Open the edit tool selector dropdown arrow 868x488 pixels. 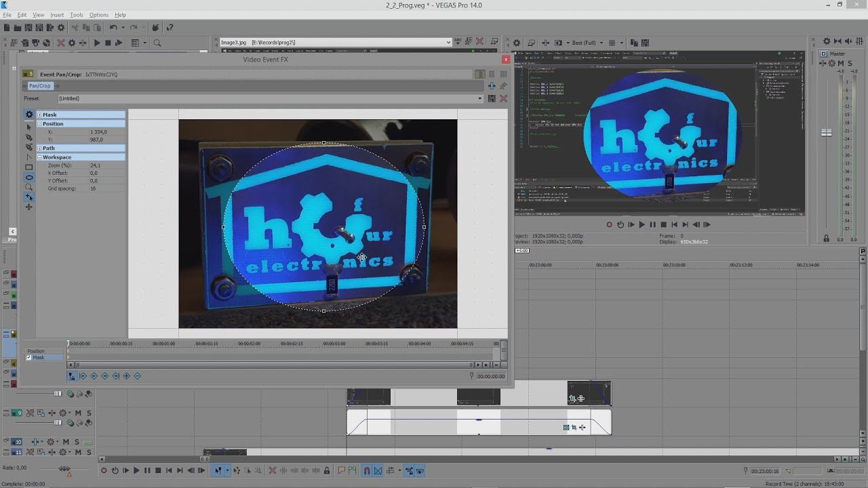(227, 470)
